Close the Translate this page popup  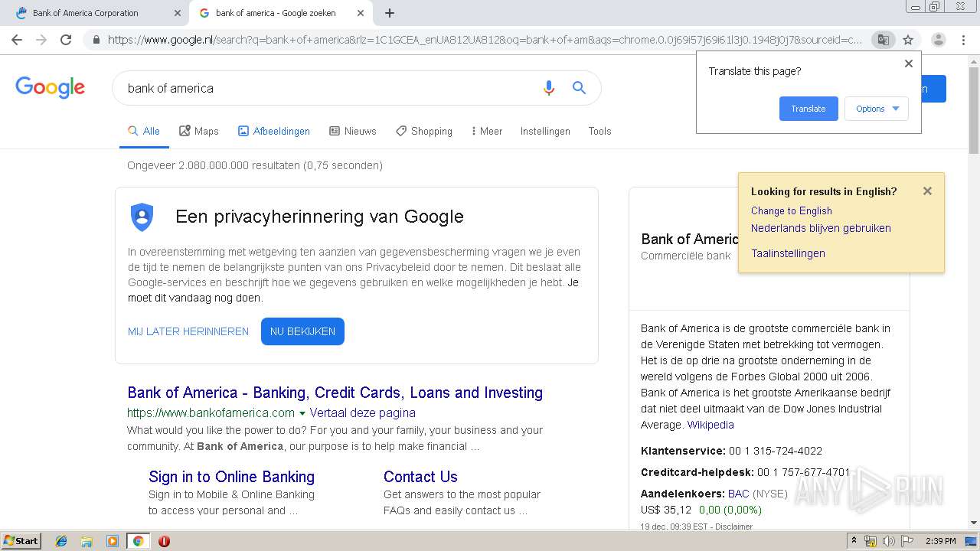click(909, 64)
